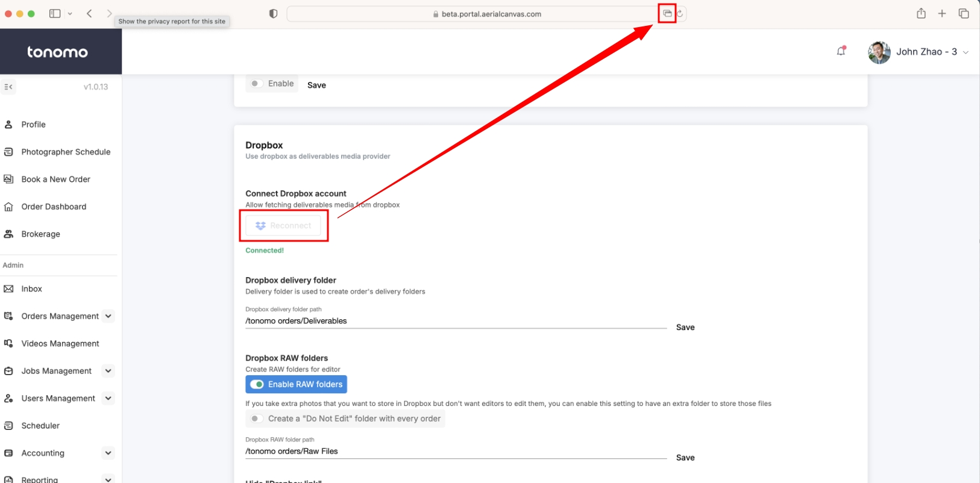Open the John Zhao - 3 account dropdown
The height and width of the screenshot is (483, 980).
pyautogui.click(x=932, y=52)
